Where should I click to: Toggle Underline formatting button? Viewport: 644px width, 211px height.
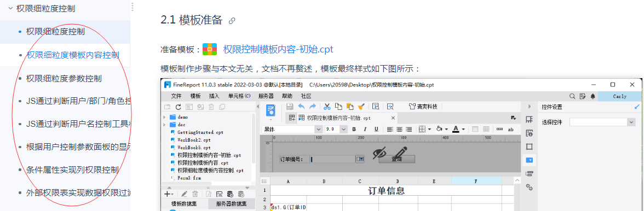click(376, 129)
